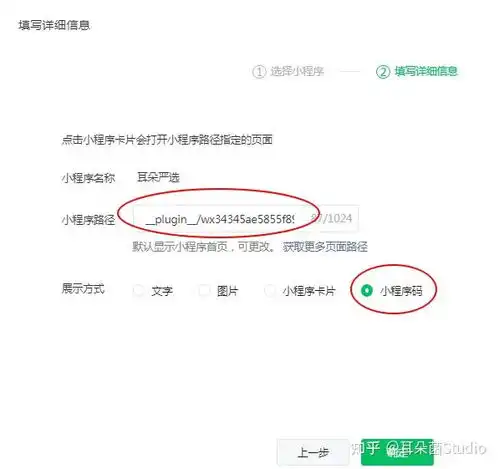Viewport: 499px width, 469px height.
Task: Click the 点击小程序卡片 description text
Action: pyautogui.click(x=167, y=139)
